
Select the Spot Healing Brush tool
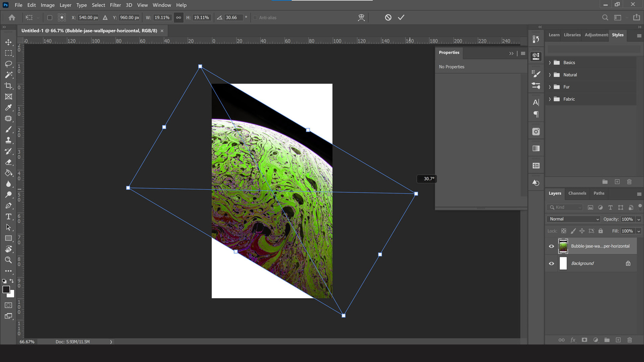pyautogui.click(x=8, y=118)
